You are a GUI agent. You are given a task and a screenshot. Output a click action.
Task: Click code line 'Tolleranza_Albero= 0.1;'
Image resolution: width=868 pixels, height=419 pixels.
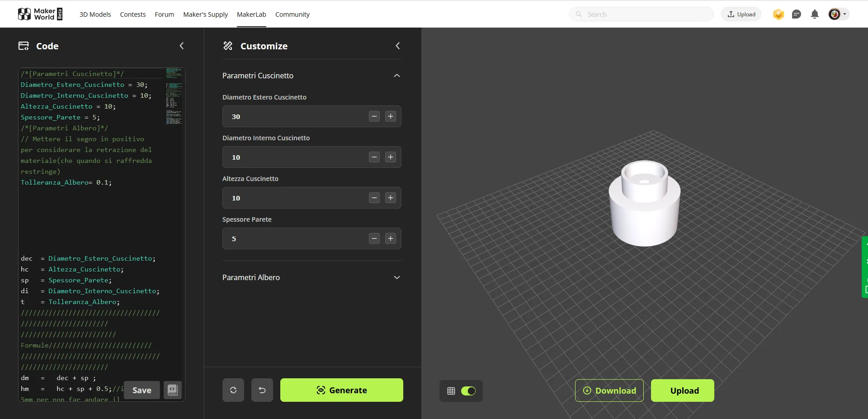[x=66, y=182]
